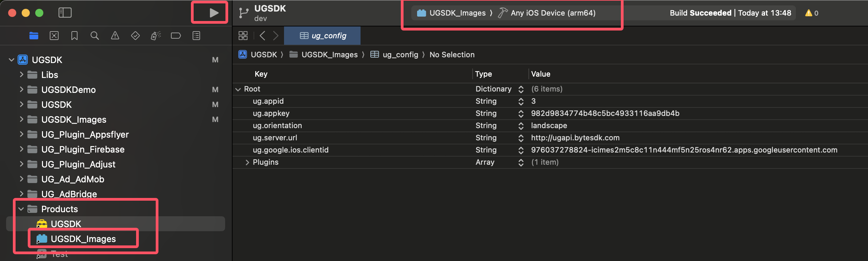Open the Debug navigator spray icon
Image resolution: width=868 pixels, height=261 pixels.
click(x=156, y=36)
